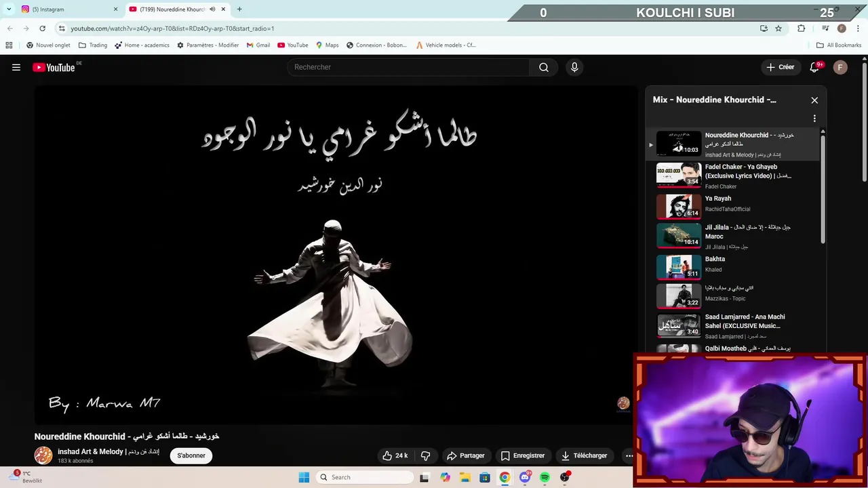The image size is (868, 488).
Task: Open the Mix playlist three-dot options
Action: click(x=814, y=118)
